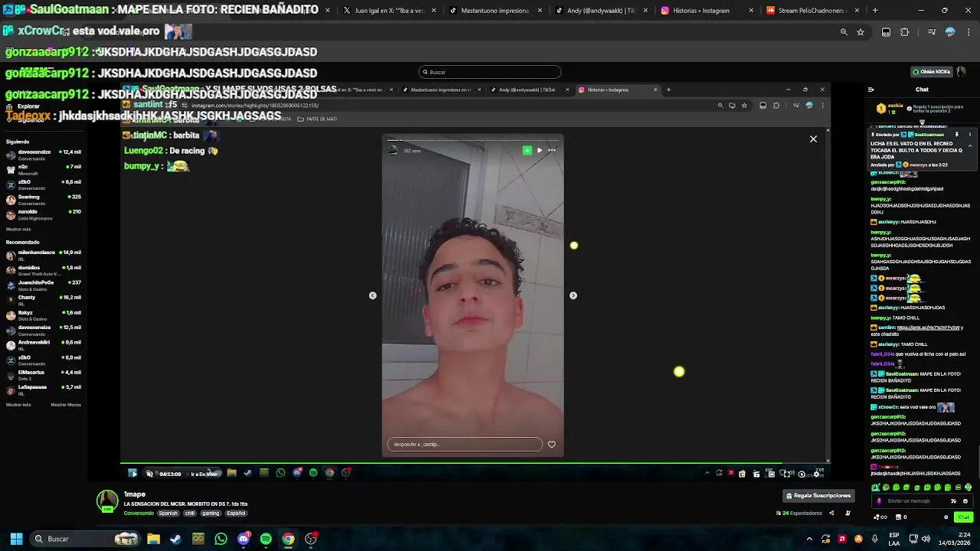This screenshot has width=980, height=551.
Task: Click the Obtén KICKs button
Action: [x=931, y=72]
